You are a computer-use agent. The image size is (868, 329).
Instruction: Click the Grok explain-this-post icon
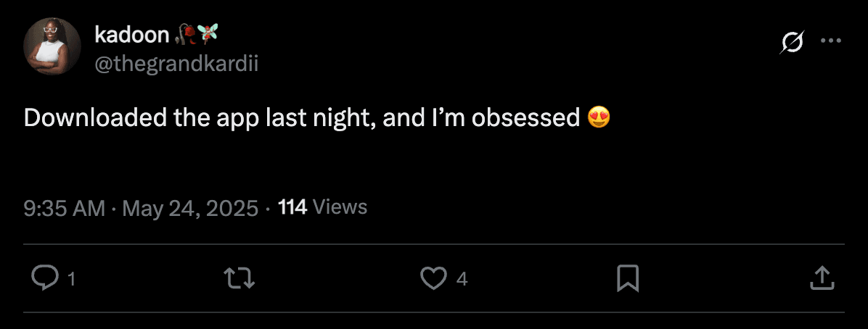(x=792, y=43)
